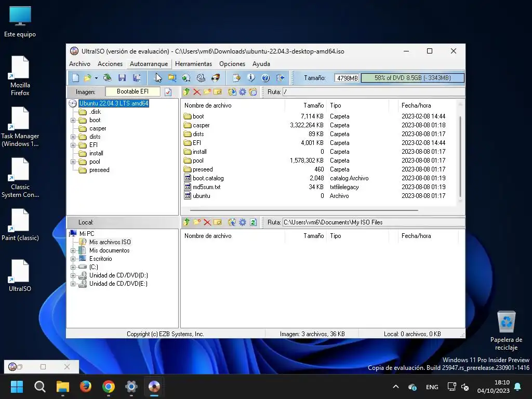
Task: Click the Up folder icon in image toolbar
Action: pos(187,91)
